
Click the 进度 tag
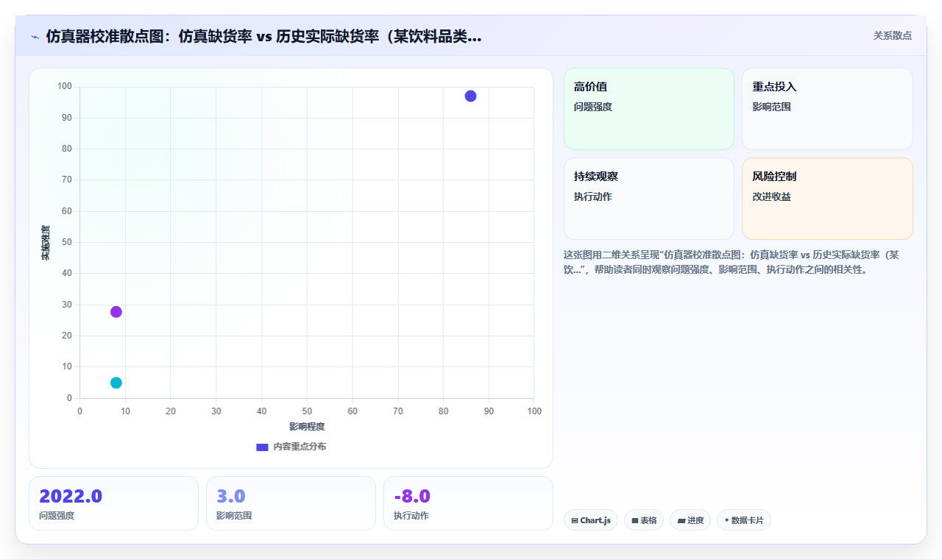tap(690, 520)
